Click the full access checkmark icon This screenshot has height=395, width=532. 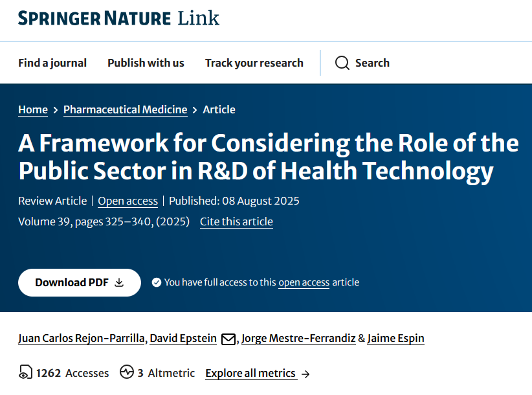[156, 282]
